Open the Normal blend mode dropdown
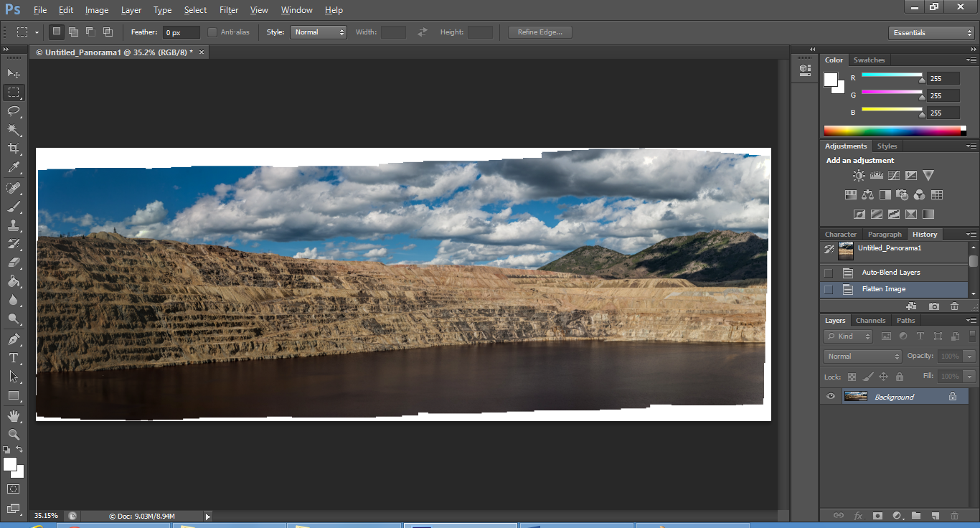Image resolution: width=980 pixels, height=528 pixels. (862, 357)
